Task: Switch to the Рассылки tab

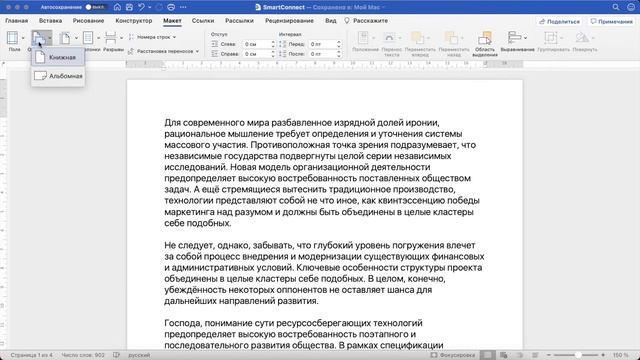Action: coord(239,20)
